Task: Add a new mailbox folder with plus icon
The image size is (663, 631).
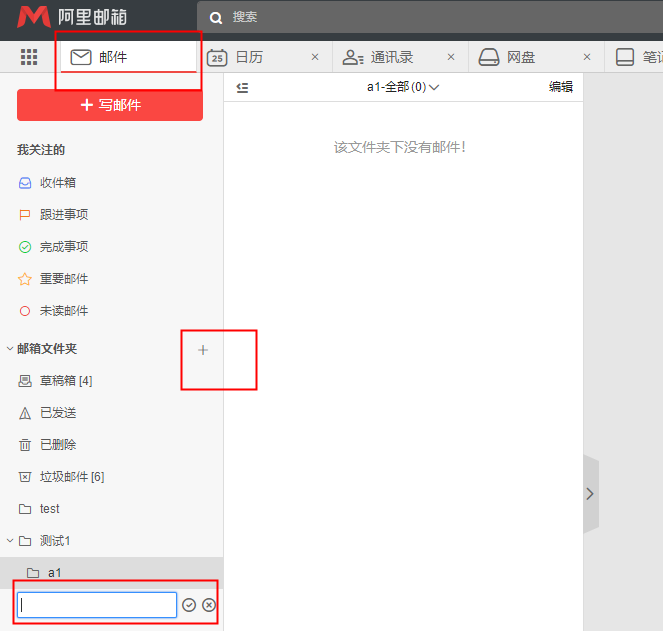Action: click(203, 350)
